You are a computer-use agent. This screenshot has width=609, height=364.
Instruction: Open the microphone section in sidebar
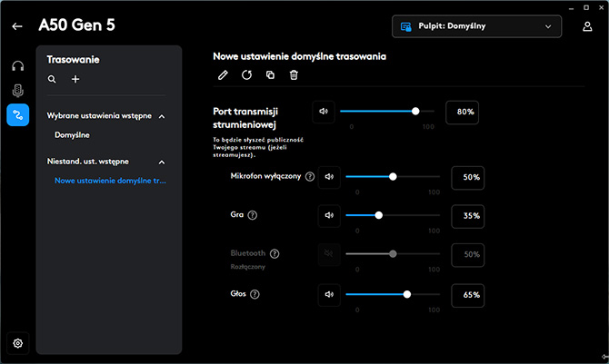(x=18, y=91)
